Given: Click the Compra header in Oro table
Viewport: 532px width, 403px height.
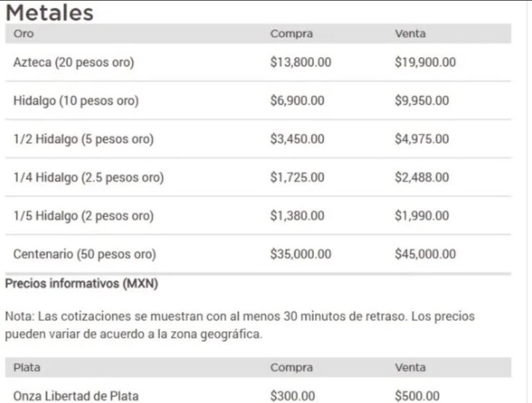Looking at the screenshot, I should (291, 34).
